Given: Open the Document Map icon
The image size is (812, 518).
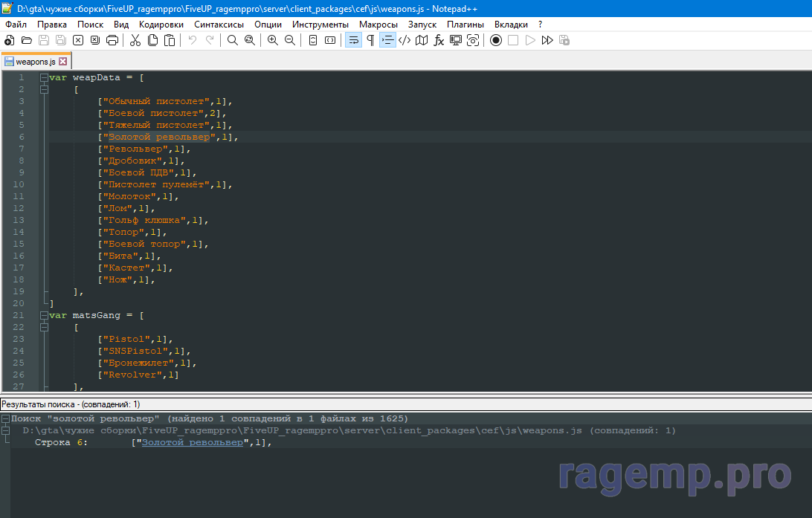Looking at the screenshot, I should pyautogui.click(x=422, y=40).
